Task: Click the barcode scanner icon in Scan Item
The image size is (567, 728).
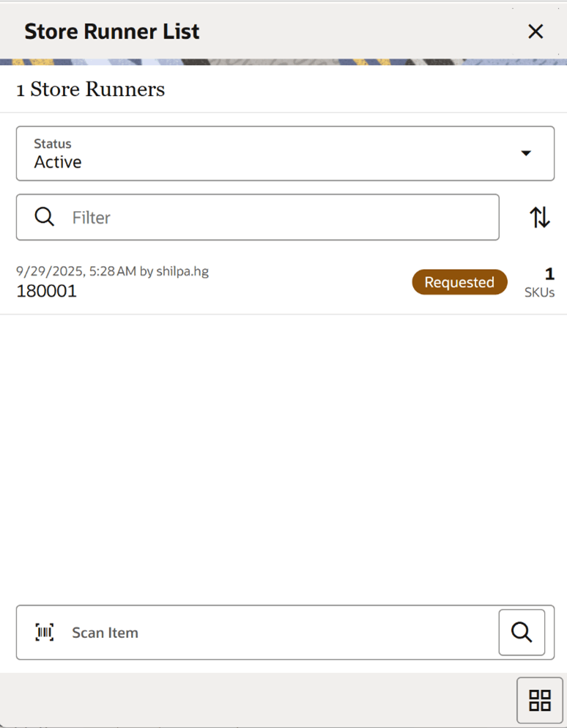Action: click(44, 632)
